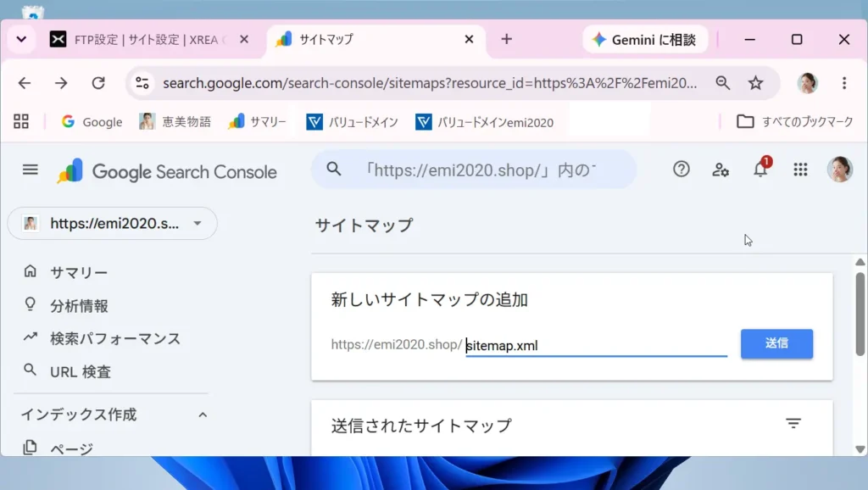This screenshot has width=868, height=490.
Task: Open the notifications bell
Action: (x=760, y=169)
